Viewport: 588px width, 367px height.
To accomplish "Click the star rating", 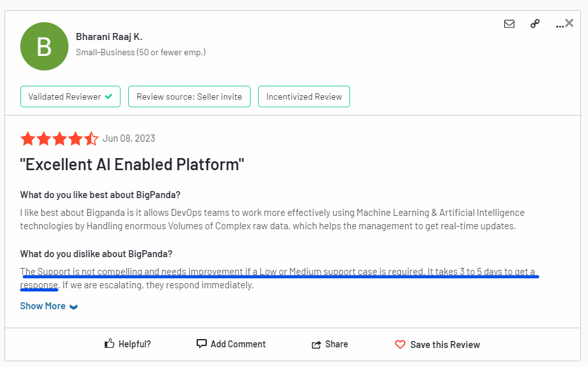I will click(x=59, y=138).
